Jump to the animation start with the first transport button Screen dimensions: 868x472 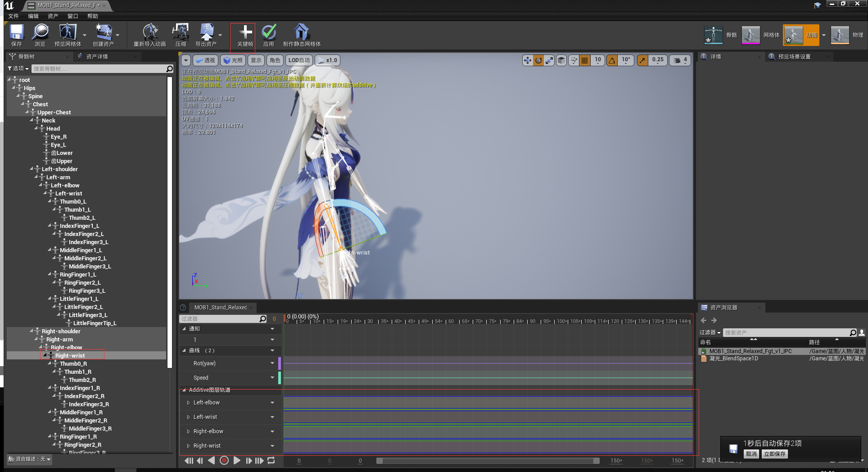click(189, 461)
